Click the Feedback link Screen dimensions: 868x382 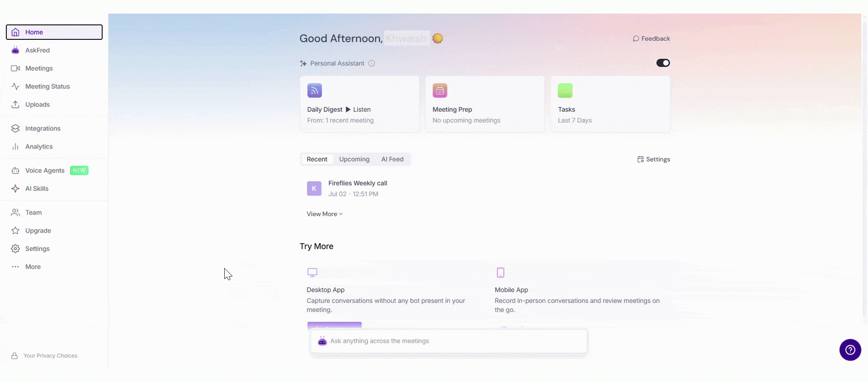pyautogui.click(x=651, y=38)
